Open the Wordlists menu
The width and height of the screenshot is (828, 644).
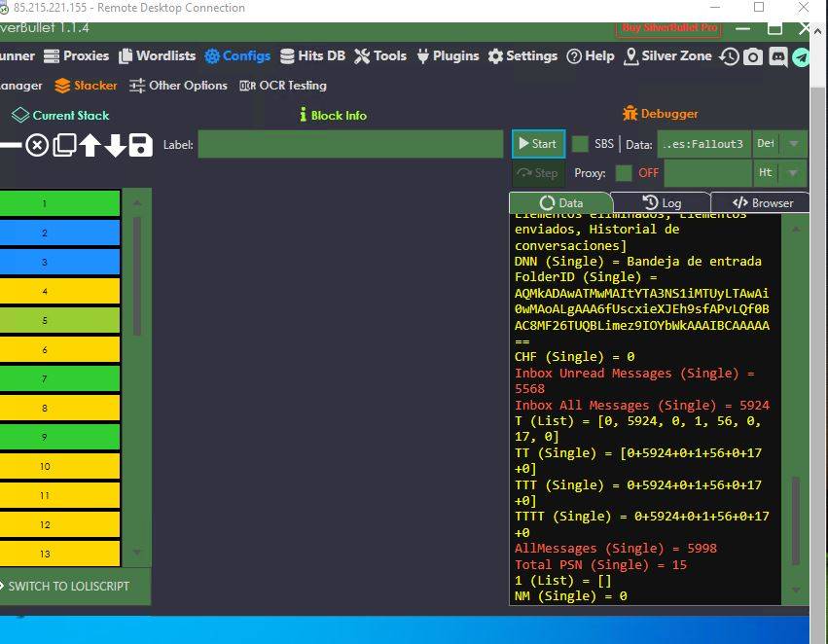click(156, 56)
